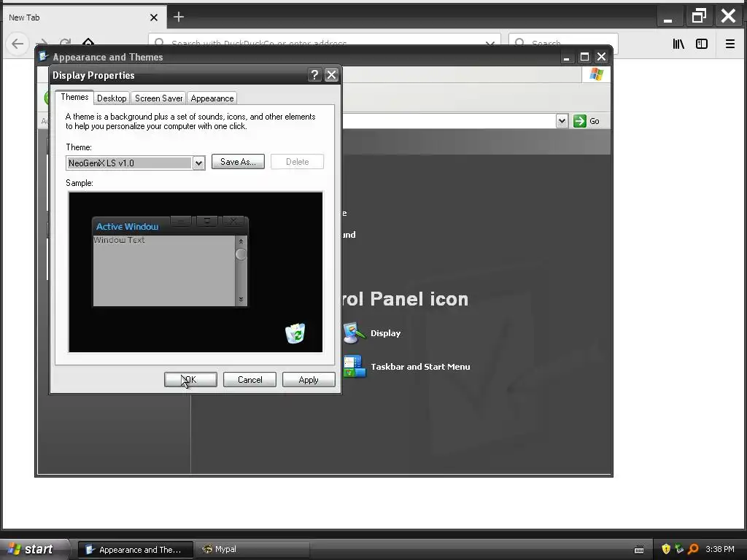Expand the address bar dropdown in Appearance and Themes
Viewport: 747px width, 560px height.
click(562, 121)
